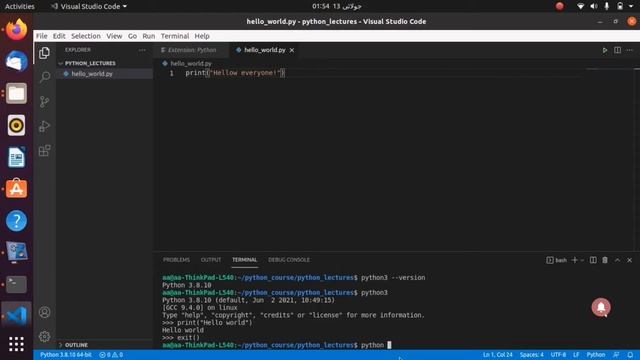This screenshot has width=640, height=360.
Task: Open the Activities overview
Action: [19, 6]
